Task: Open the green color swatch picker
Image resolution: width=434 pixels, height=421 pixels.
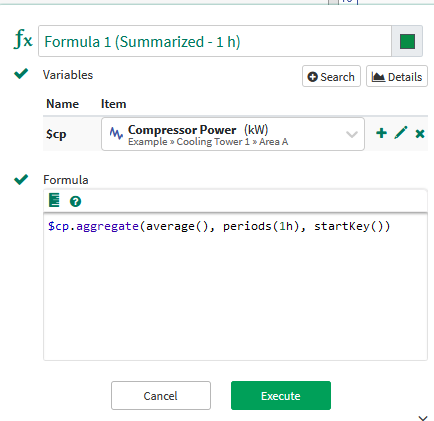Action: [x=407, y=41]
